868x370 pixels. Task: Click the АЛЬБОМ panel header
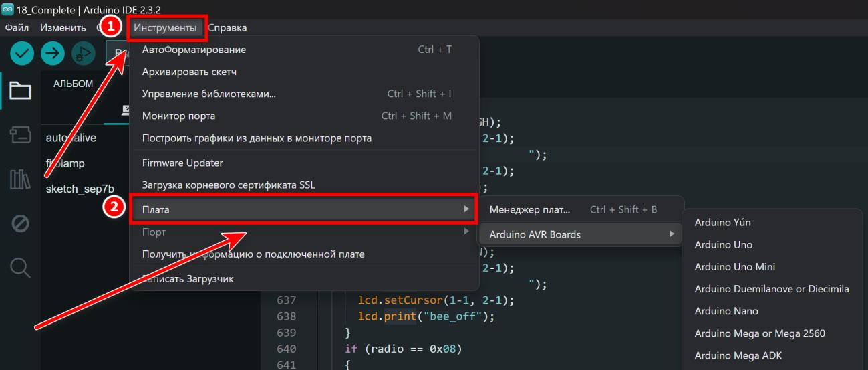pos(73,84)
